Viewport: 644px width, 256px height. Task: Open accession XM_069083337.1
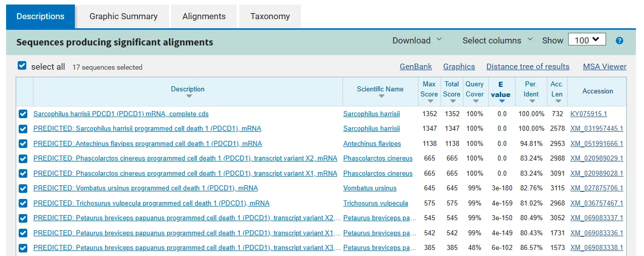[596, 218]
